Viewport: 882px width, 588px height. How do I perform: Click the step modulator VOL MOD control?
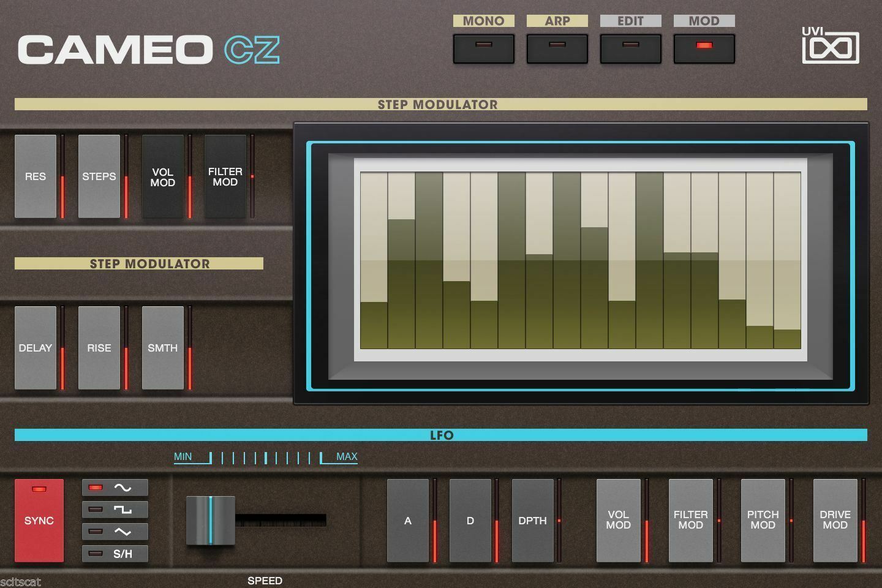[163, 176]
